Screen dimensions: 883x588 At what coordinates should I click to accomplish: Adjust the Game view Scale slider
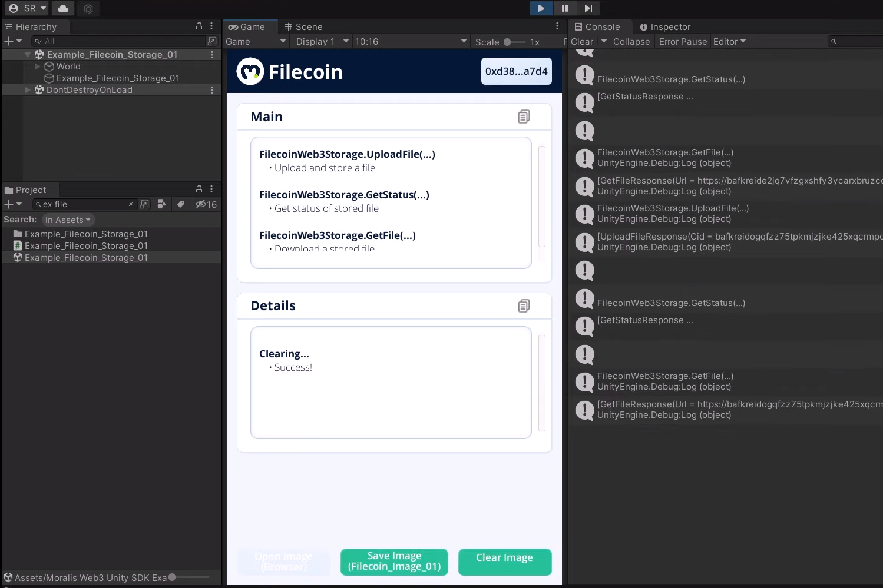pos(514,42)
